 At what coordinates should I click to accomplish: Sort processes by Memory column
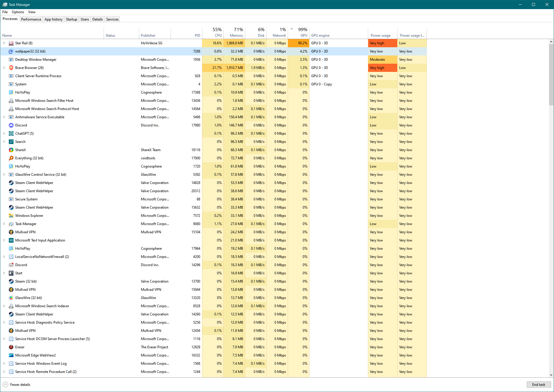(234, 33)
